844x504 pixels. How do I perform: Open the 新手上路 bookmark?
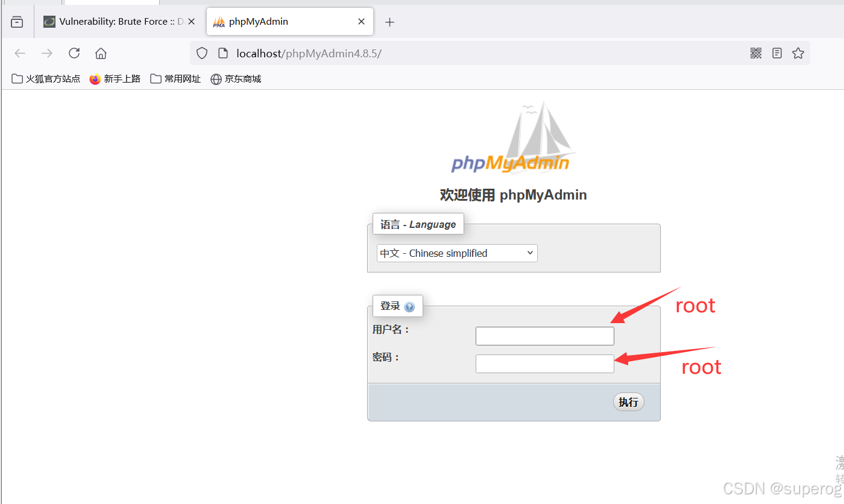115,79
